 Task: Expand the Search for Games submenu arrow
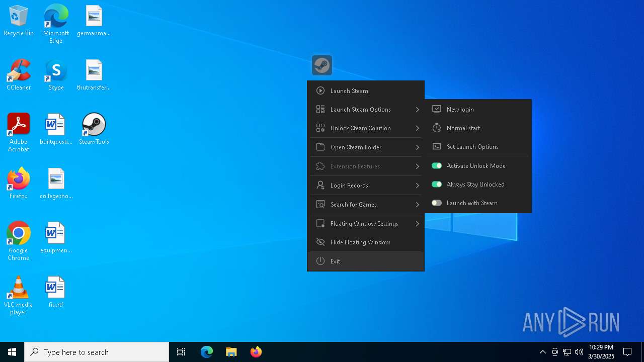[417, 205]
